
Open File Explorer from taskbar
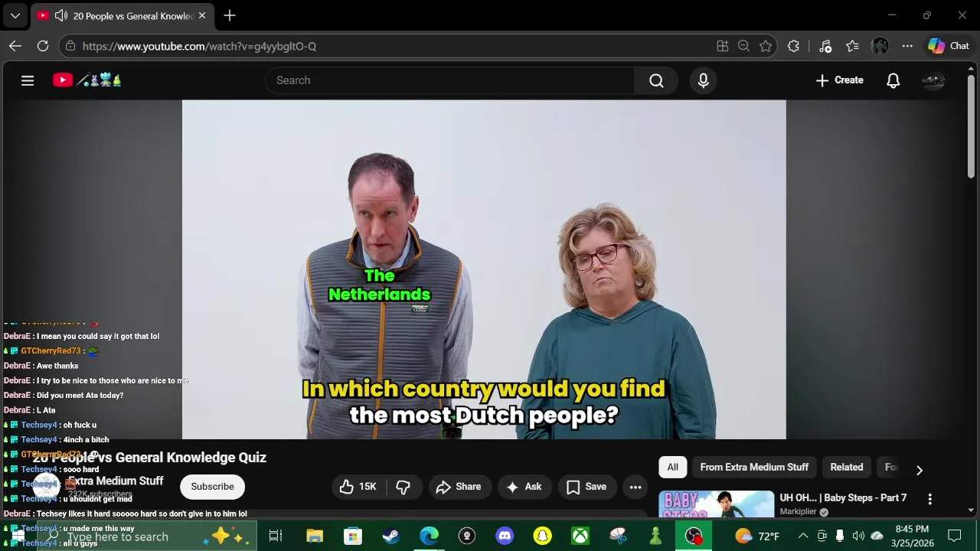315,536
